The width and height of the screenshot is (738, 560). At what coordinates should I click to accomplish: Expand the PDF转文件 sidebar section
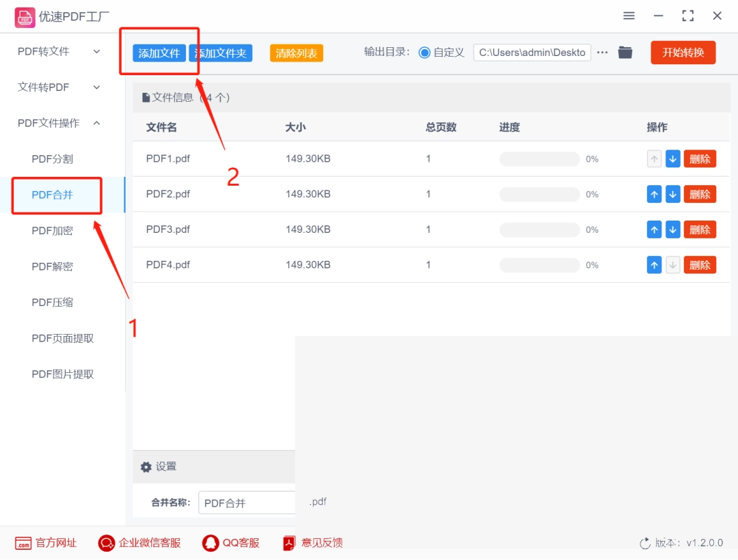click(x=58, y=51)
